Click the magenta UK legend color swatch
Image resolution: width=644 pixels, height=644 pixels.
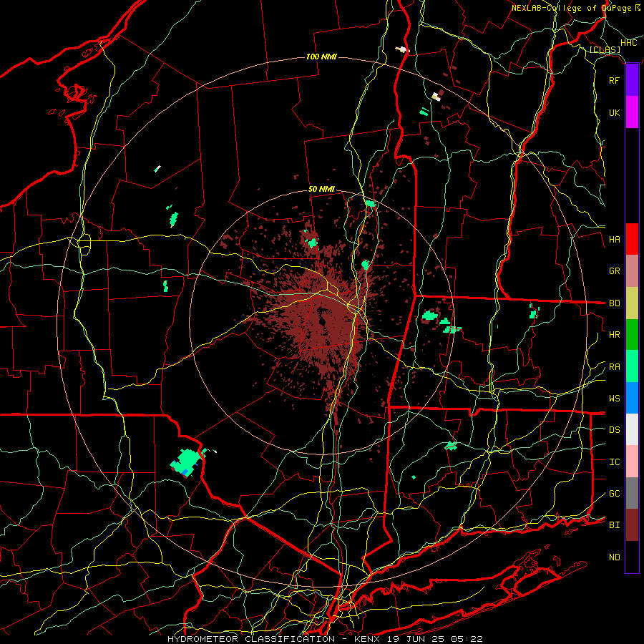pos(632,112)
